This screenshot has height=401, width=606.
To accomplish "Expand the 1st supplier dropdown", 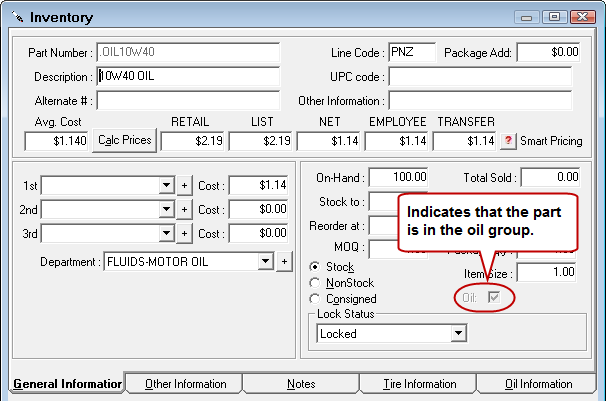I will click(x=166, y=185).
